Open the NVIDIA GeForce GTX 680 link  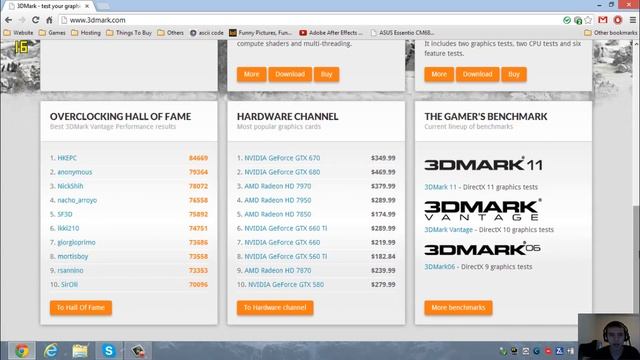282,172
